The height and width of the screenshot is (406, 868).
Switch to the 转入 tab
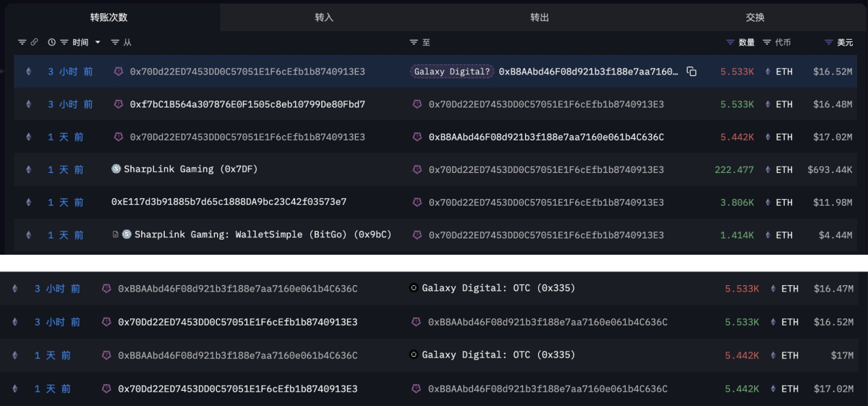tap(325, 17)
